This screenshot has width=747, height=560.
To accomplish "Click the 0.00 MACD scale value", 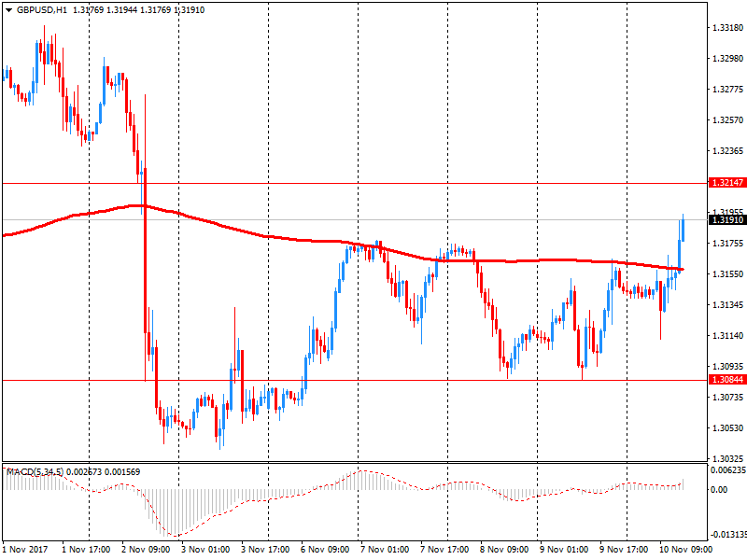I will [719, 489].
